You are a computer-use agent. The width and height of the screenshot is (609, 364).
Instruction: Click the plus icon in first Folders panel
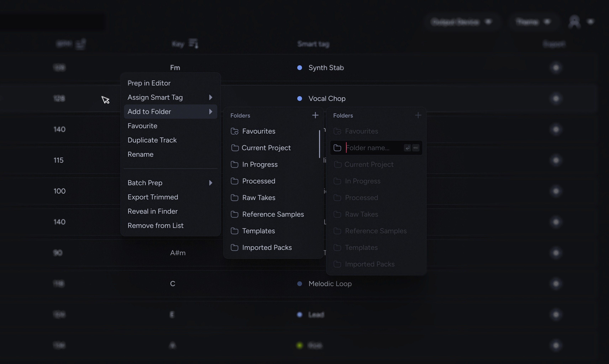[x=315, y=115]
